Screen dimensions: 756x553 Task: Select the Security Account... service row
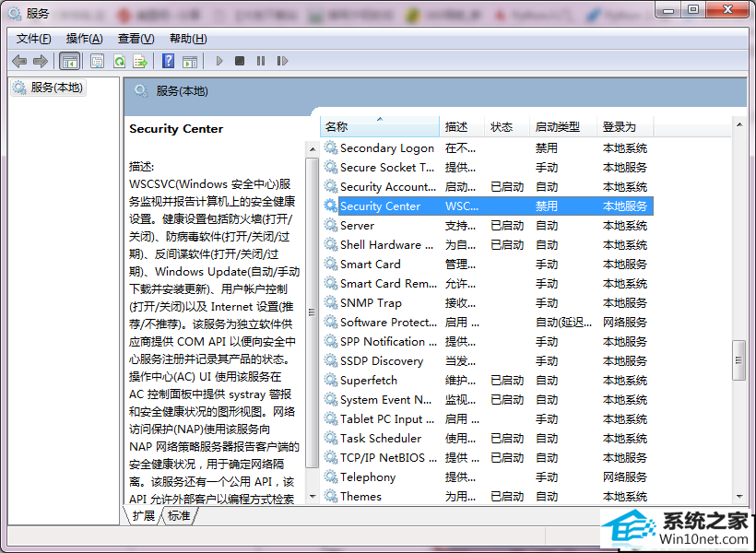point(488,186)
